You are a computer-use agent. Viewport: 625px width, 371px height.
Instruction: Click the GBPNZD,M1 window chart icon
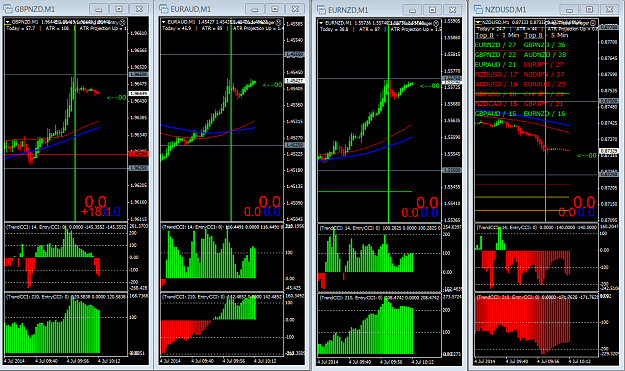[8, 9]
